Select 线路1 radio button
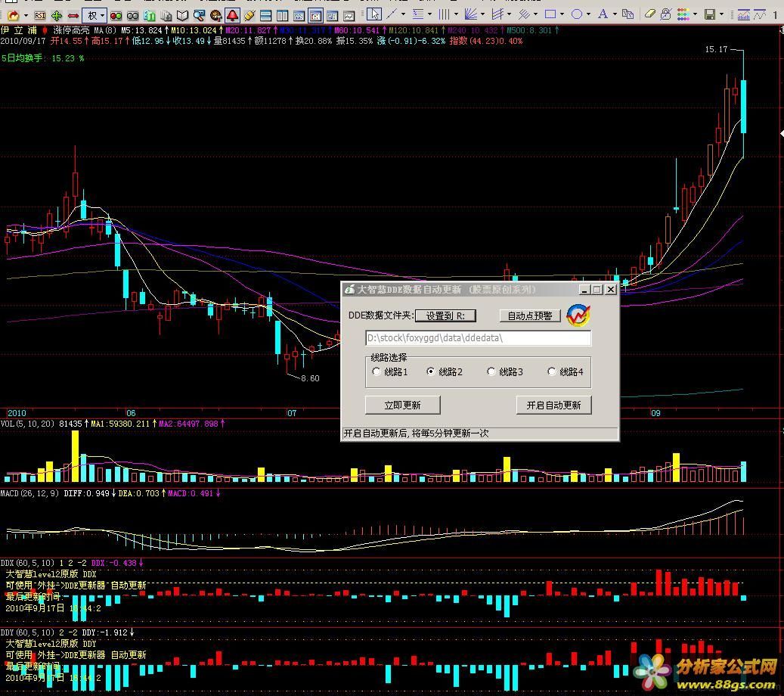 (377, 371)
